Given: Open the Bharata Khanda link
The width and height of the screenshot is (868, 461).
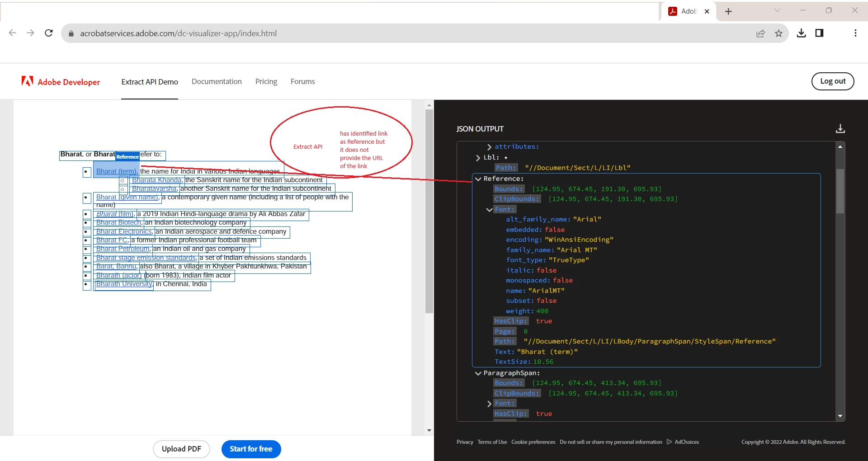Looking at the screenshot, I should [156, 180].
